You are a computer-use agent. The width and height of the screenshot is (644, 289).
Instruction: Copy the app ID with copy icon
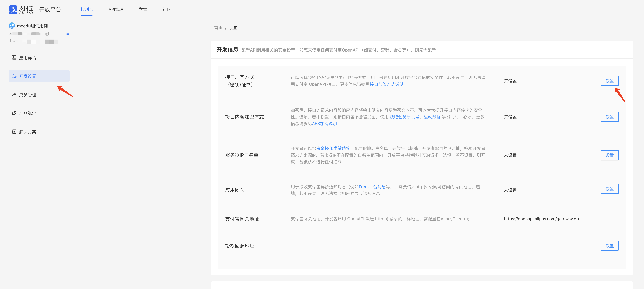47,34
